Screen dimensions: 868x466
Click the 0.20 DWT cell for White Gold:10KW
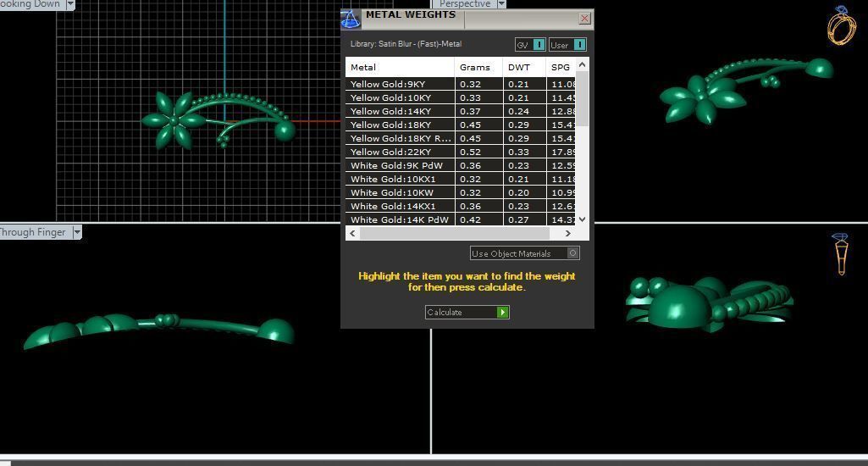(x=524, y=193)
